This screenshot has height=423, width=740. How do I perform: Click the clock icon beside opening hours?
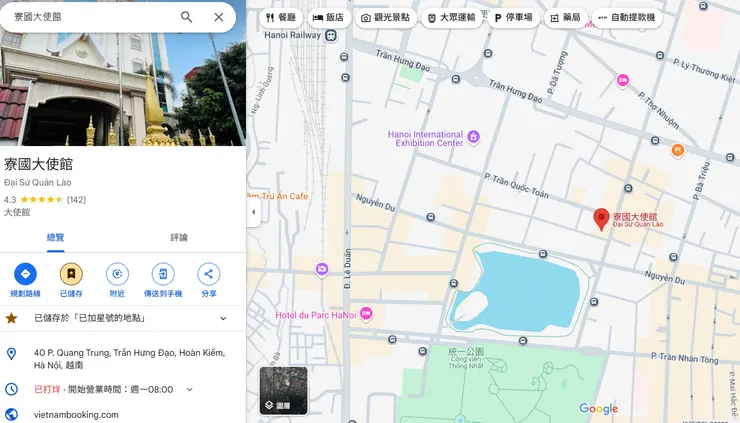[x=11, y=389]
